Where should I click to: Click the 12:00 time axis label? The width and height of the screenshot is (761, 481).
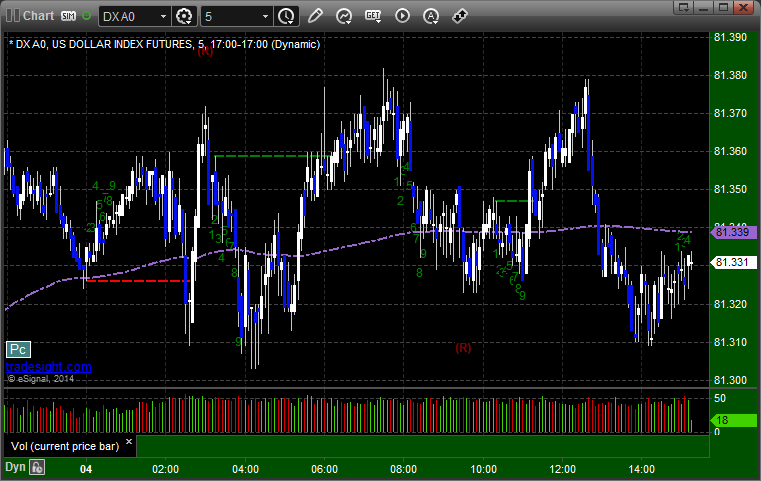[562, 469]
